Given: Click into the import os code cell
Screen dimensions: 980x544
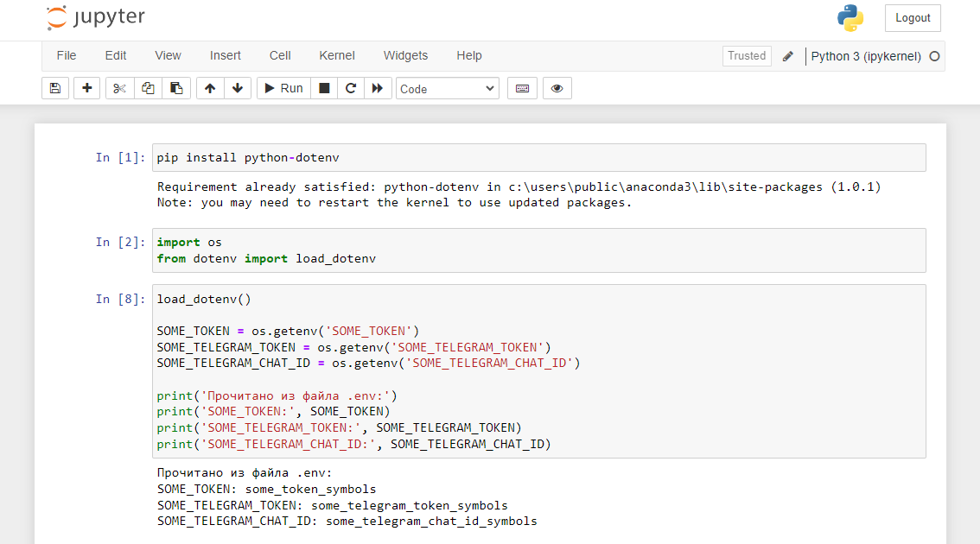Looking at the screenshot, I should point(538,250).
